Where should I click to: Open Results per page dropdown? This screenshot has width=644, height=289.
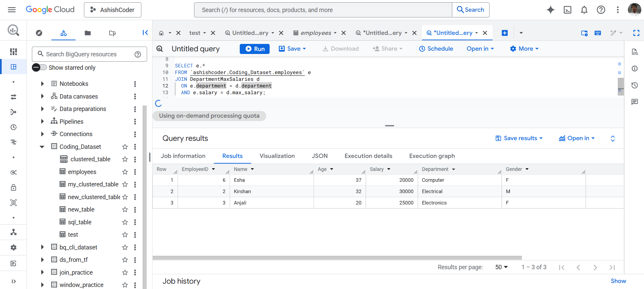coord(502,267)
